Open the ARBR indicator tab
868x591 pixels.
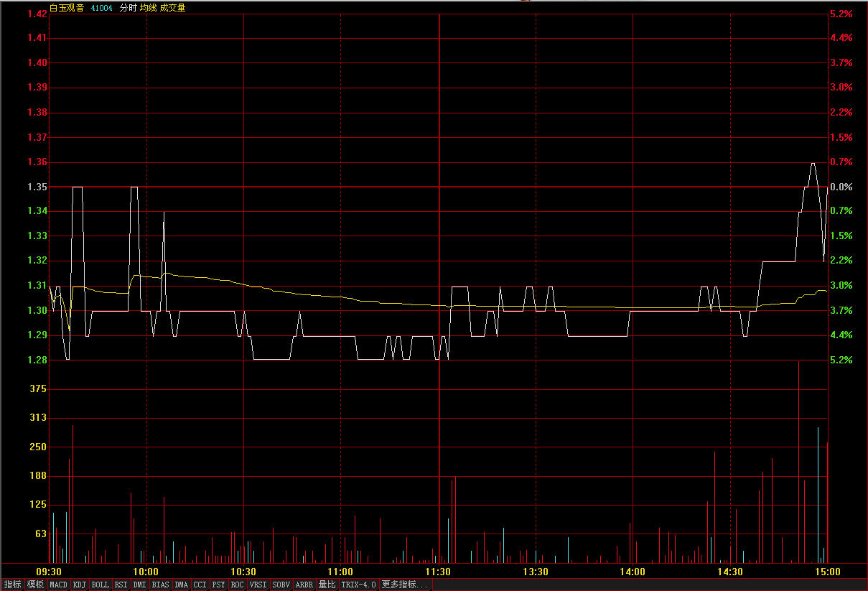pyautogui.click(x=304, y=585)
